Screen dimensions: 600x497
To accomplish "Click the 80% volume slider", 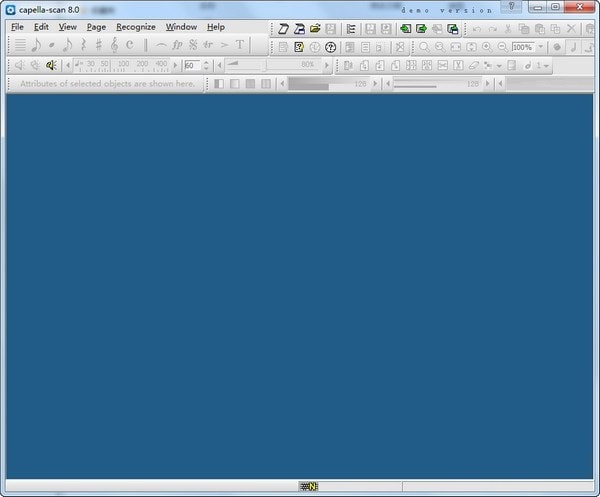I will pos(274,65).
